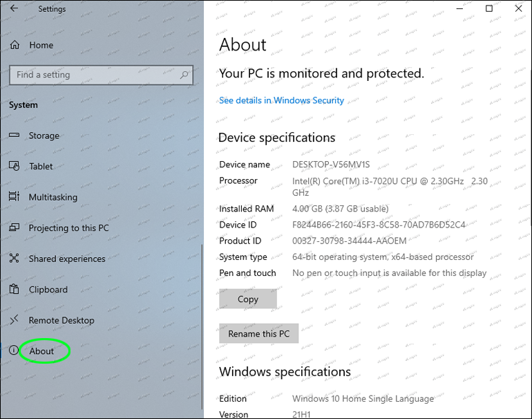Screen dimensions: 532x419
Task: Click the sidebar vertical scrollbar
Action: coord(202,325)
